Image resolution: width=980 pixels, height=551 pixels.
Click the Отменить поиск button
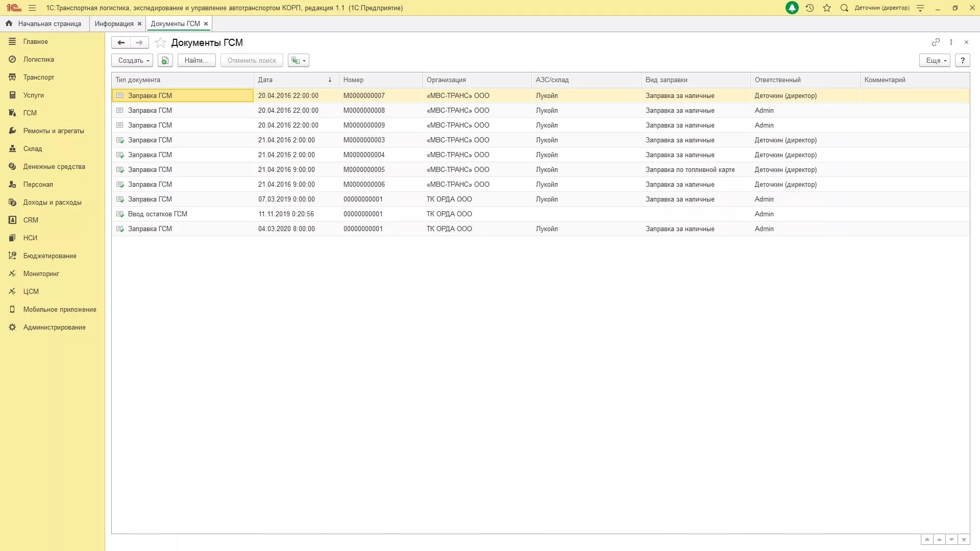point(252,60)
